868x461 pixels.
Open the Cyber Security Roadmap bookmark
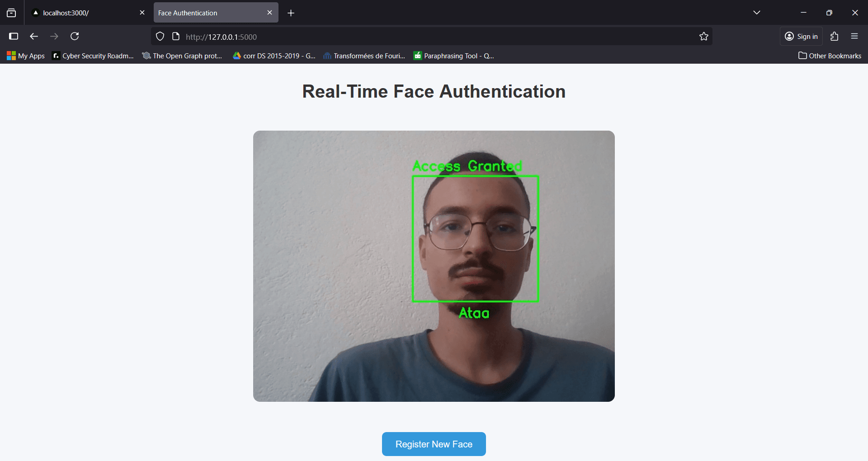[92, 56]
